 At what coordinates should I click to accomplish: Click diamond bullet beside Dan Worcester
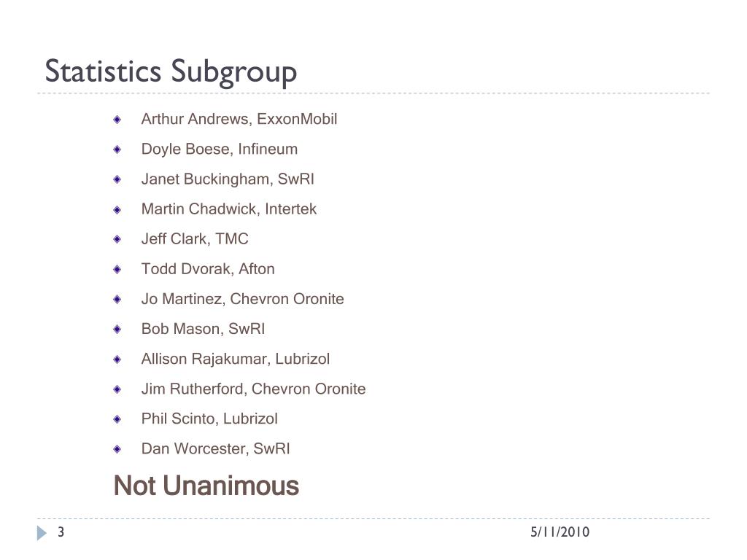click(x=117, y=449)
